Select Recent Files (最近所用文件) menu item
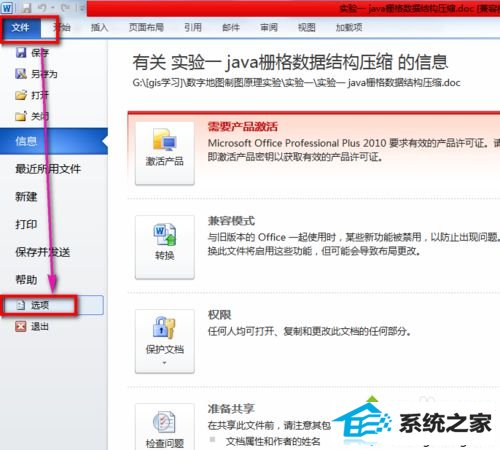Image resolution: width=500 pixels, height=450 pixels. 48,169
